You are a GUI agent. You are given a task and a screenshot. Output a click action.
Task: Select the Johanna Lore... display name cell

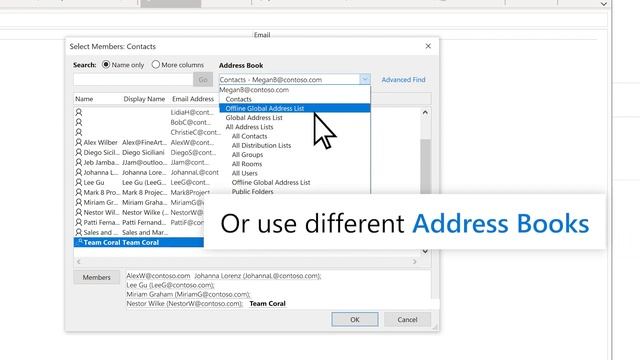(144, 172)
